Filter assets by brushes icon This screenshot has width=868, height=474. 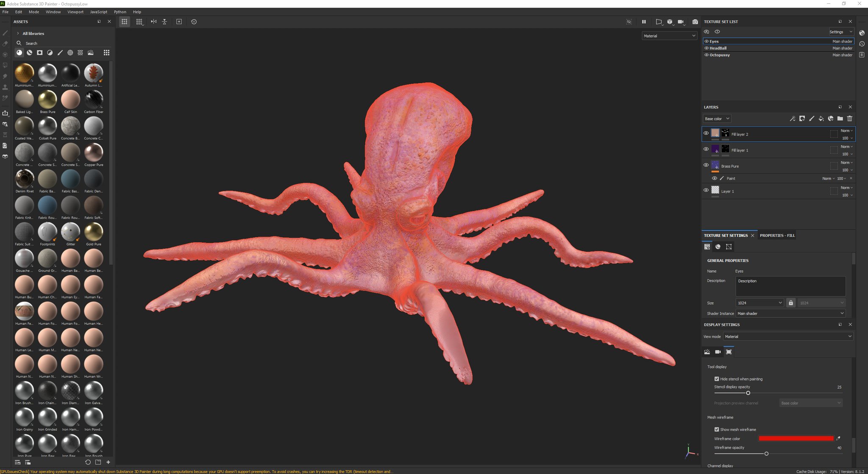[x=60, y=53]
